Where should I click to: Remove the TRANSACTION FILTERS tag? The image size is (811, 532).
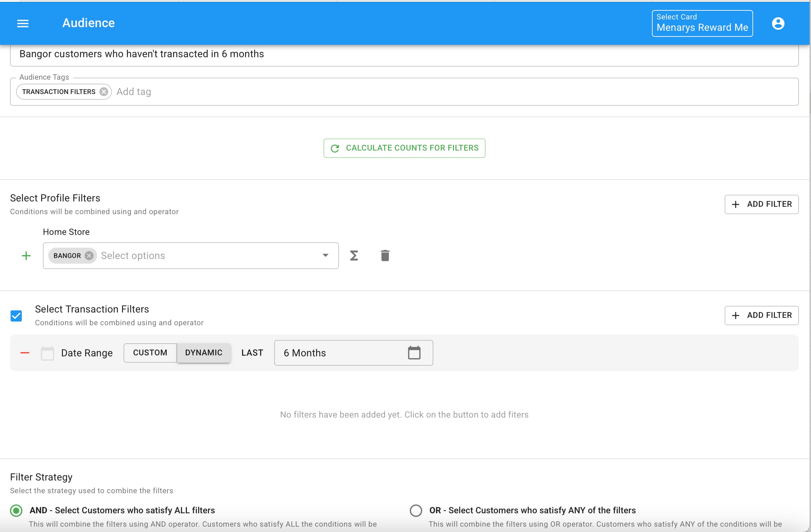pos(104,91)
